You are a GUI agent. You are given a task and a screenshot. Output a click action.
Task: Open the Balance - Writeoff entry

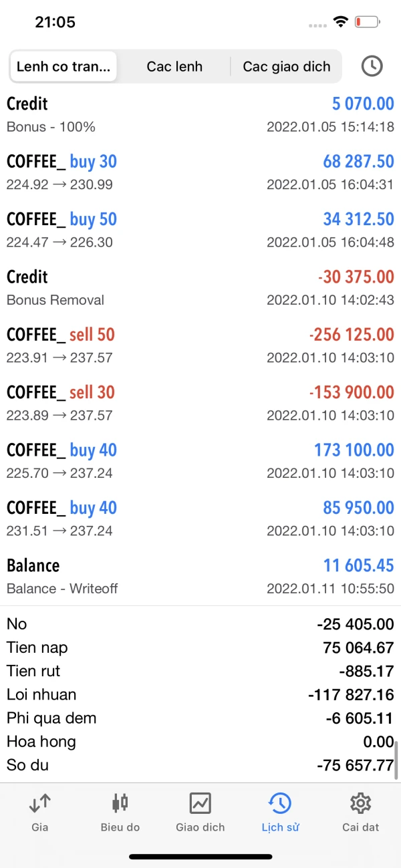[x=200, y=576]
